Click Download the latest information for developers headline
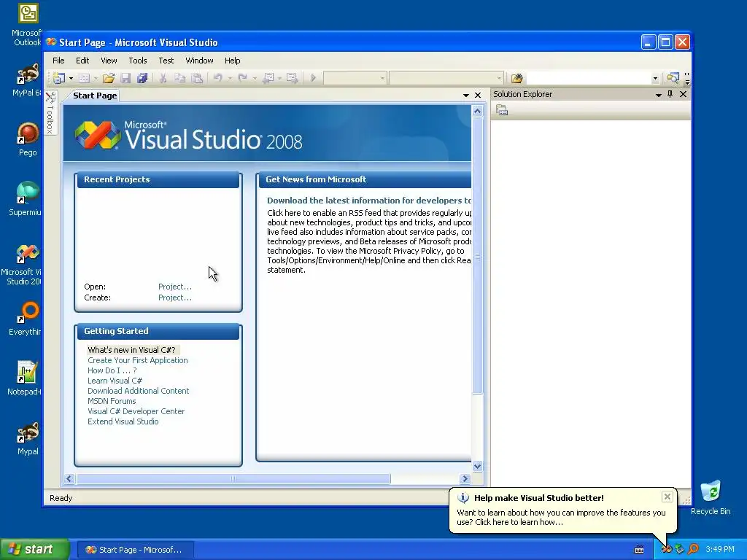Screen dimensions: 747x560 [369, 201]
